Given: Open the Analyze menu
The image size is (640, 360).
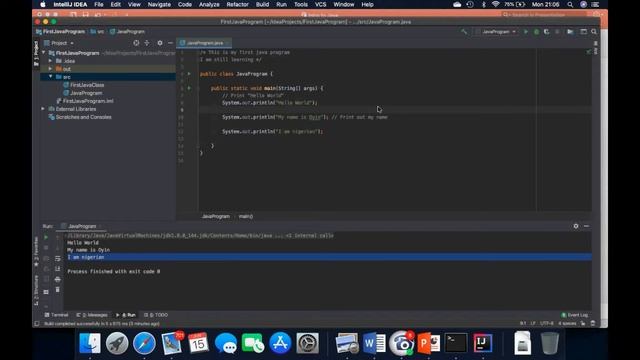Looking at the screenshot, I should point(209,4).
